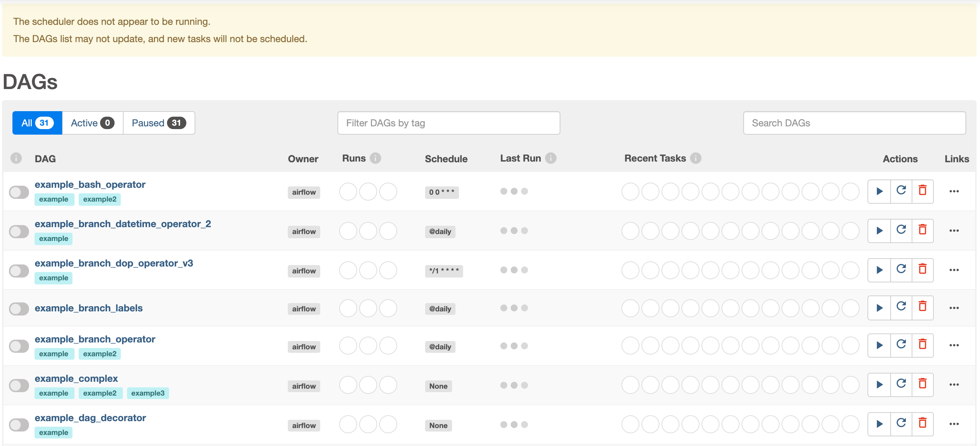Refresh the example_branch_datetime_operator_2 DAG
This screenshot has height=446, width=980.
[901, 230]
